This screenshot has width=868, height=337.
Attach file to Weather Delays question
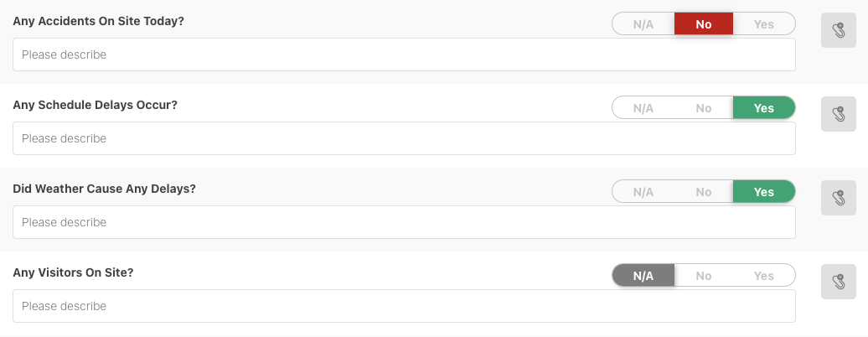[x=838, y=198]
